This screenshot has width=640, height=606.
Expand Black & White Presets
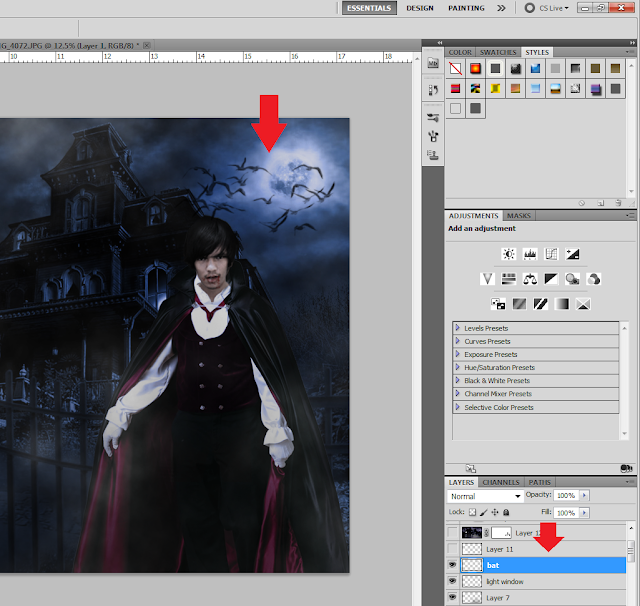pyautogui.click(x=458, y=380)
